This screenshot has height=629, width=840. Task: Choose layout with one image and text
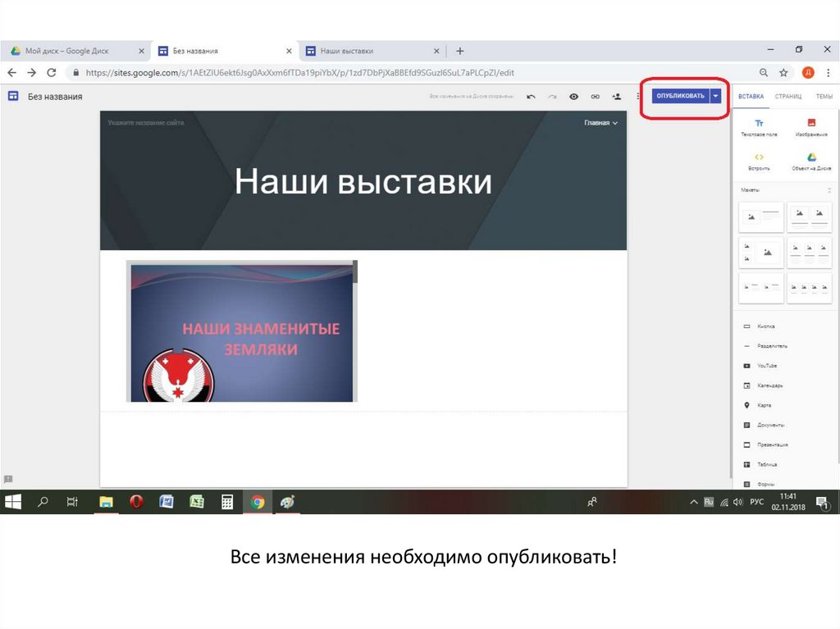coord(760,217)
